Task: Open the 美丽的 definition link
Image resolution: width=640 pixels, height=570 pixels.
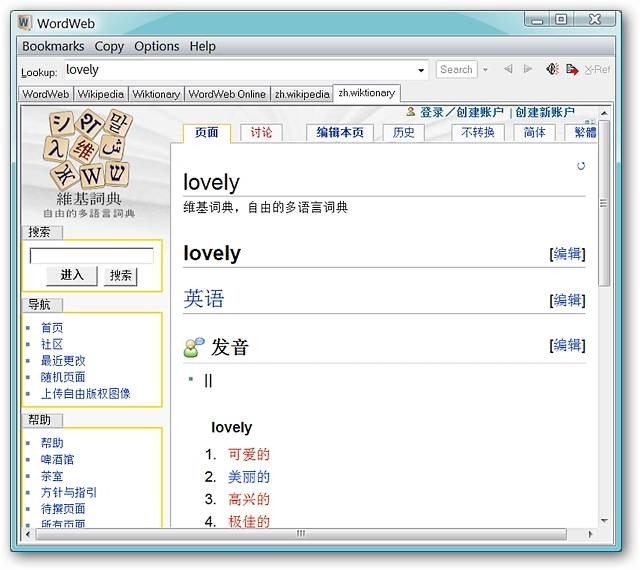Action: tap(249, 476)
